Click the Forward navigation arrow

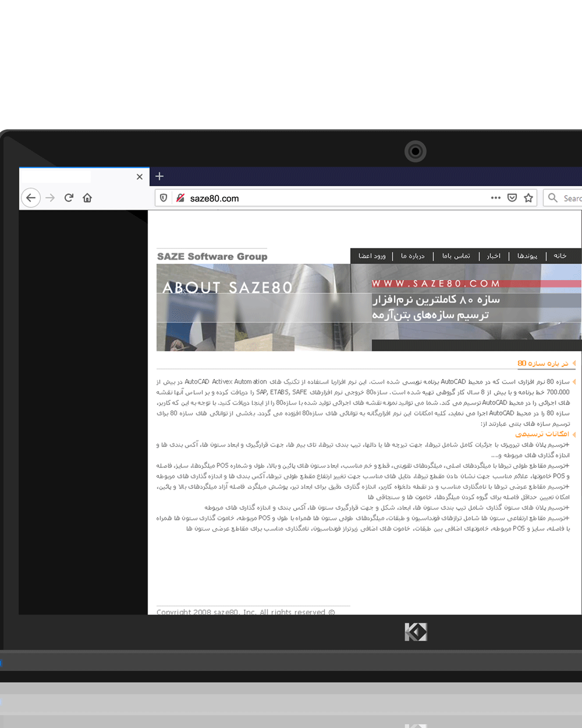point(50,198)
